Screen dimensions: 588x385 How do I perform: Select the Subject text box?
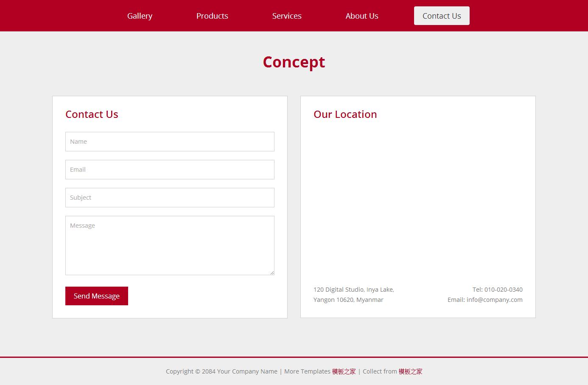170,198
